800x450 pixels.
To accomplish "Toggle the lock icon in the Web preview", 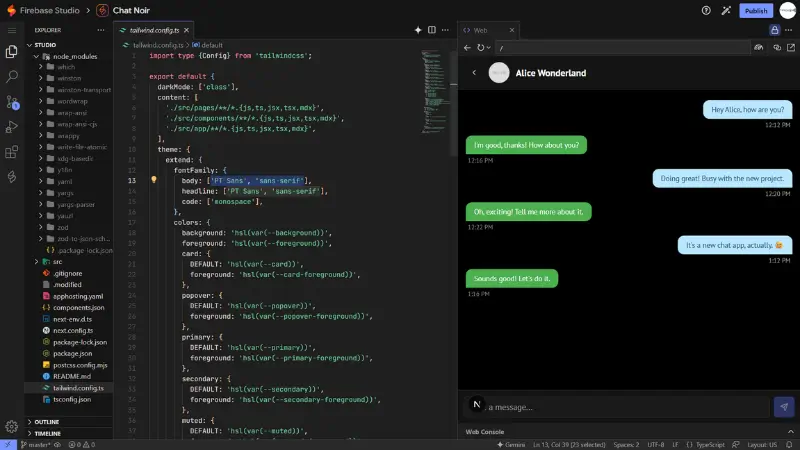I will pos(774,30).
